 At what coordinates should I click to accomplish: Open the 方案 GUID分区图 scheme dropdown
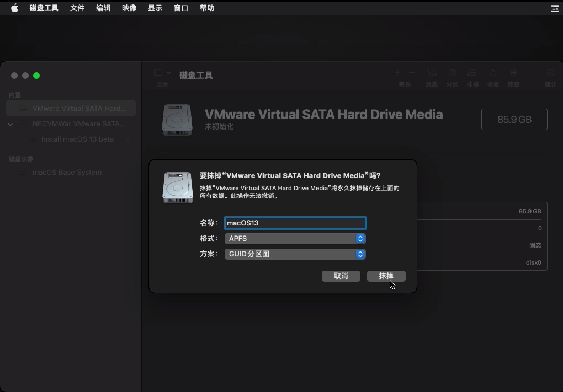pyautogui.click(x=295, y=254)
